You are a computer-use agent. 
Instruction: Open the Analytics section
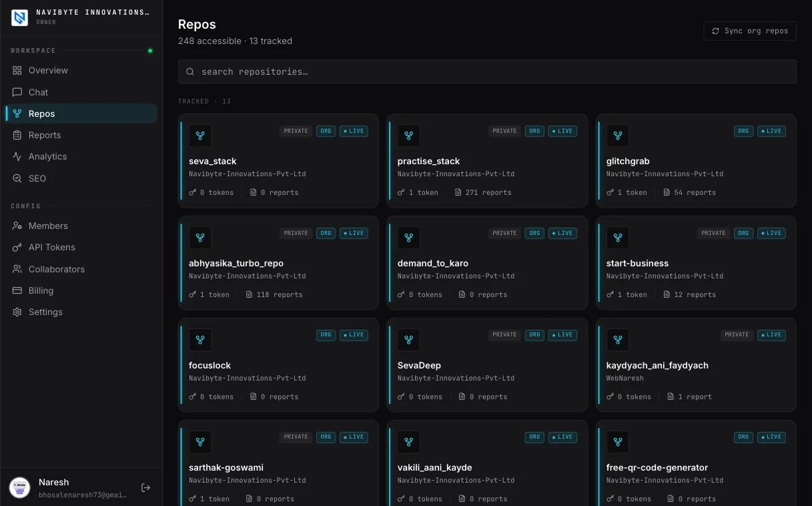[x=81, y=156]
